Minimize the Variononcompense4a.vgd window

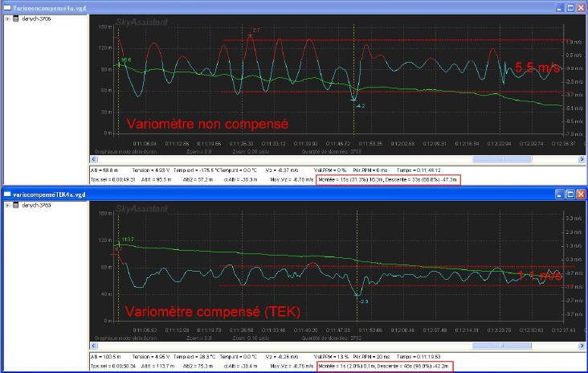coord(560,8)
